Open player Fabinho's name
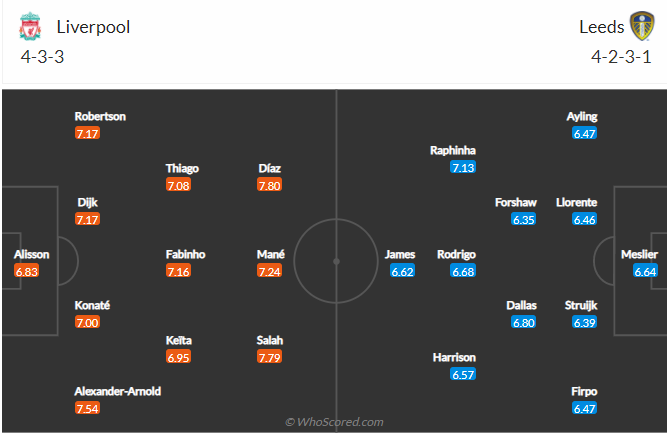This screenshot has height=433, width=667. (x=185, y=254)
